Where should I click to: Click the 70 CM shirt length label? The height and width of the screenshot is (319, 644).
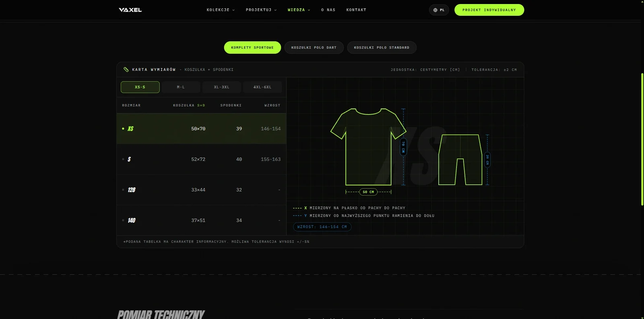click(403, 147)
